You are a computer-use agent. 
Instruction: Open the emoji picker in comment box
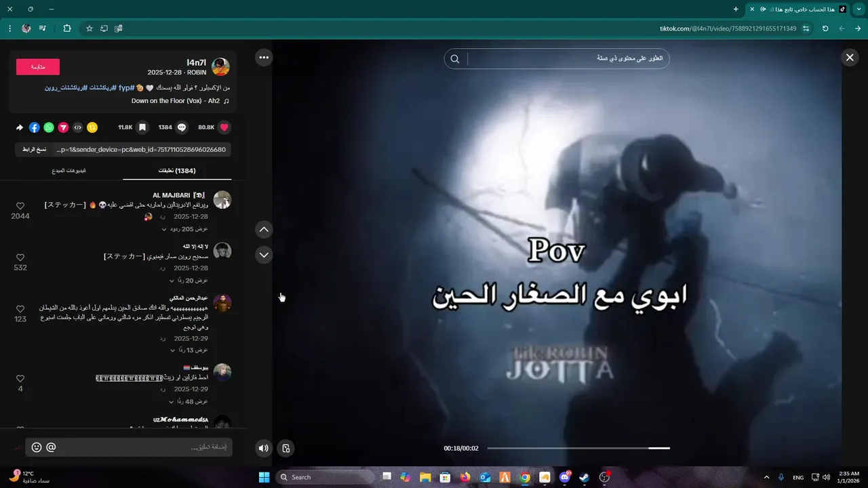click(x=37, y=447)
